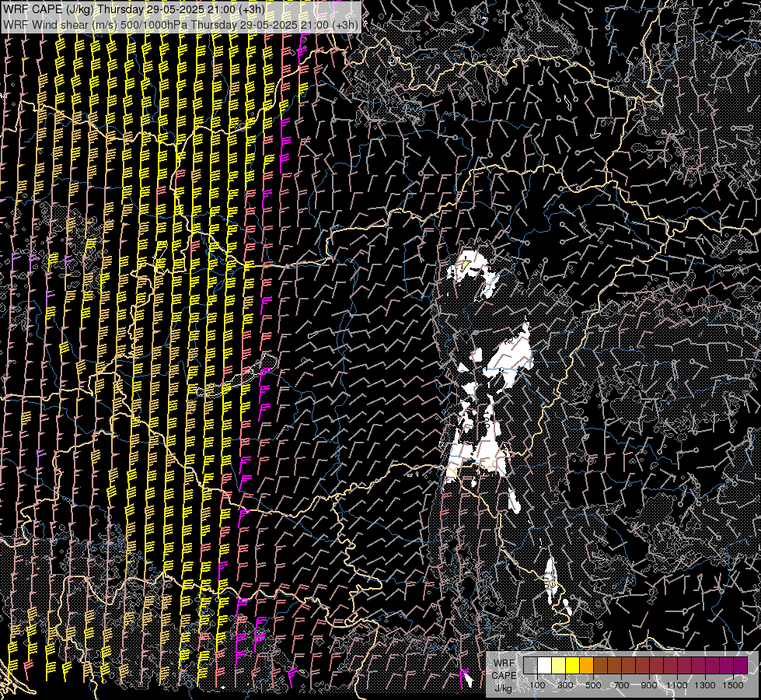Click the legend value 900
This screenshot has width=761, height=700.
[649, 685]
